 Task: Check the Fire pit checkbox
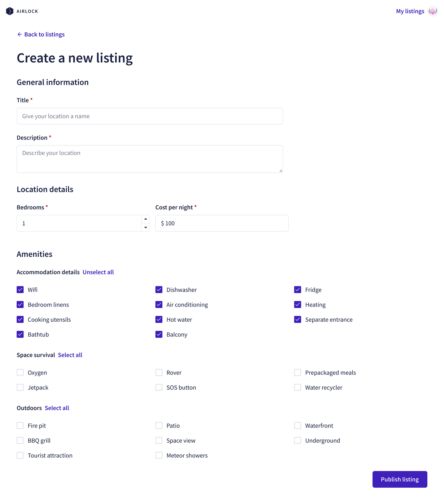coord(20,425)
